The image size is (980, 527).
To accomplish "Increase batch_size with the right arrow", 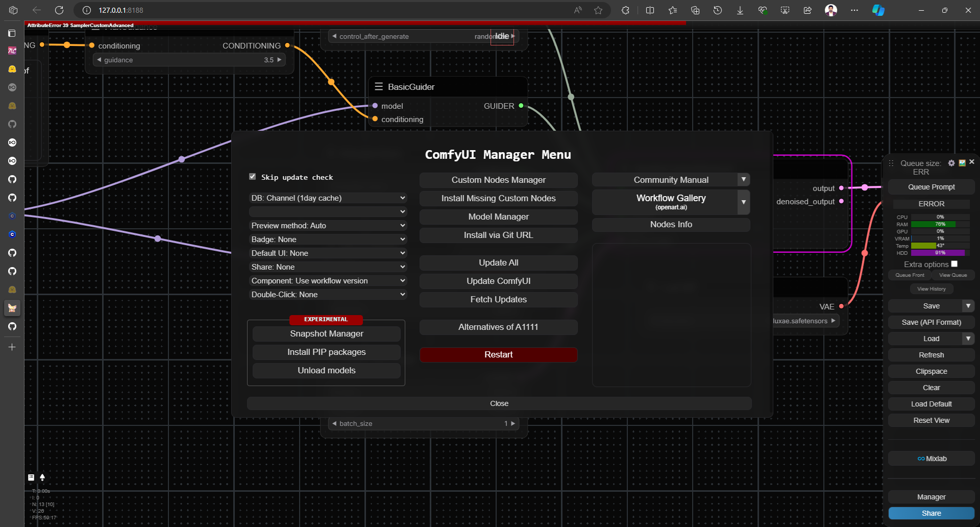I will pos(513,423).
